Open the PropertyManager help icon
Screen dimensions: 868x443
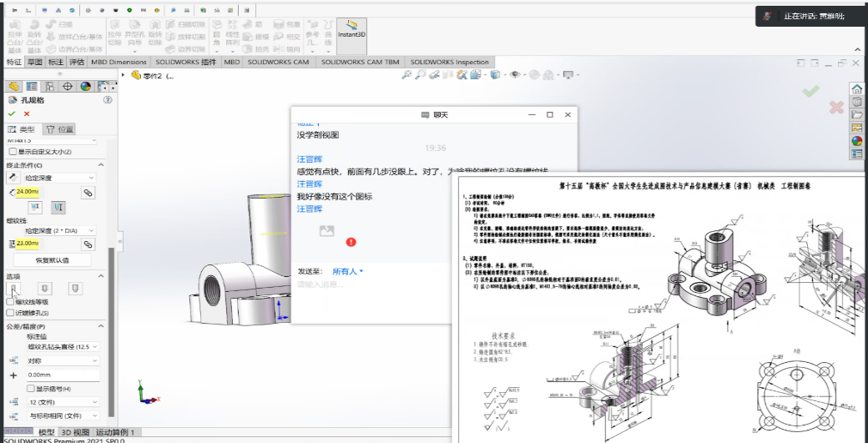(107, 100)
